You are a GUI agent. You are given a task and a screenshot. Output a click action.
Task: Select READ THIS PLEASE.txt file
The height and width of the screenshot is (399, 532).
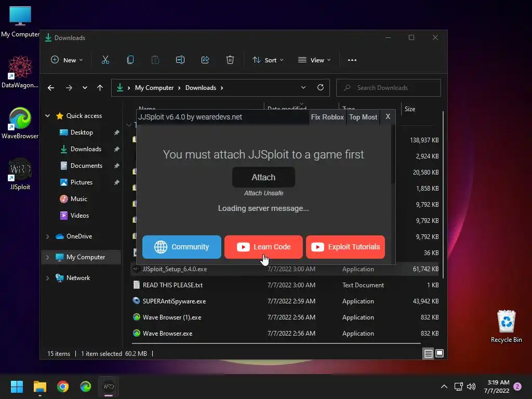tap(285, 285)
